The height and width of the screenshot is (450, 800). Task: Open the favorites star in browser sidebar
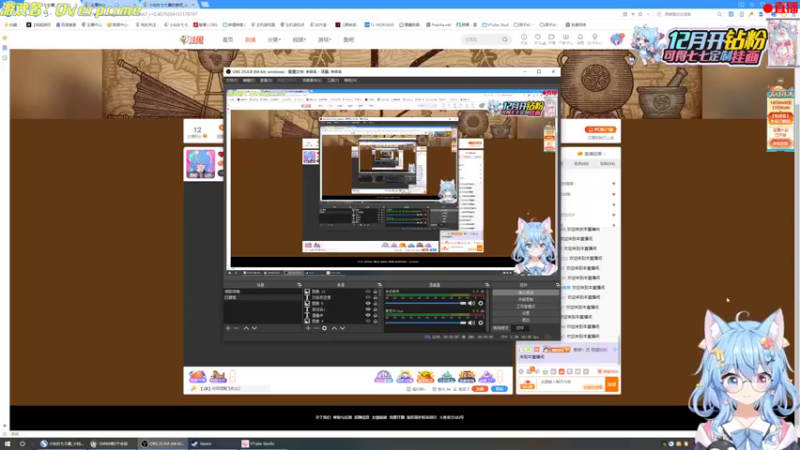tap(5, 38)
